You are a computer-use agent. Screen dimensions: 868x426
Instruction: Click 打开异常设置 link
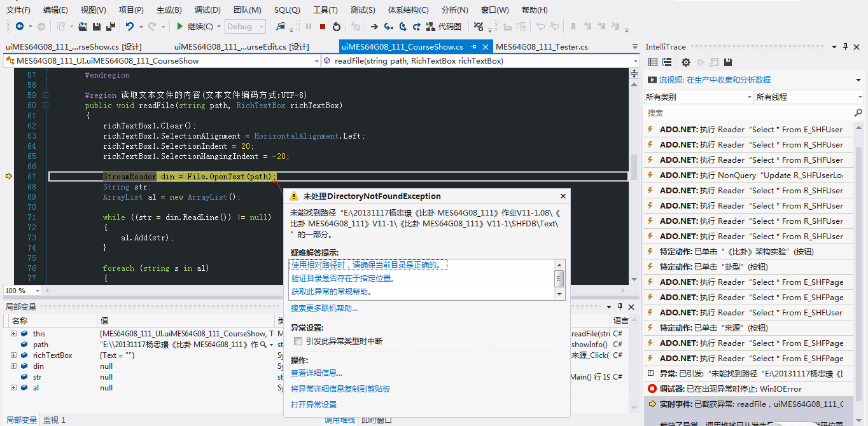click(314, 405)
